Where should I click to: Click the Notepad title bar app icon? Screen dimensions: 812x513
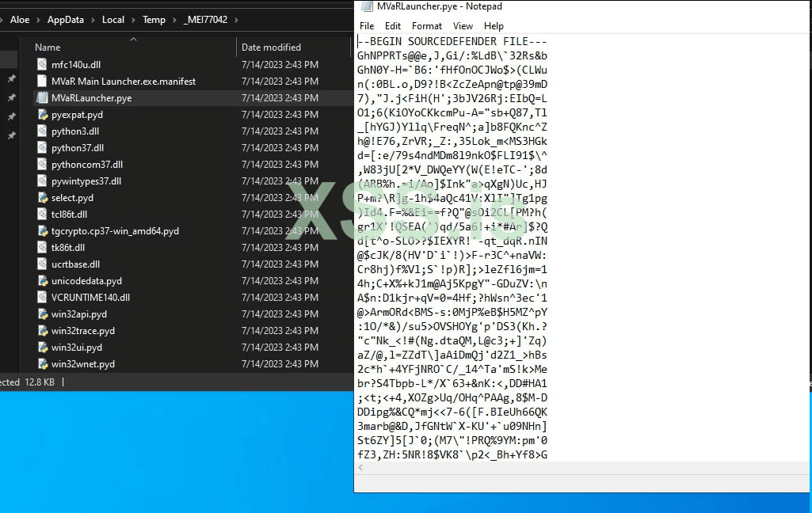point(366,6)
